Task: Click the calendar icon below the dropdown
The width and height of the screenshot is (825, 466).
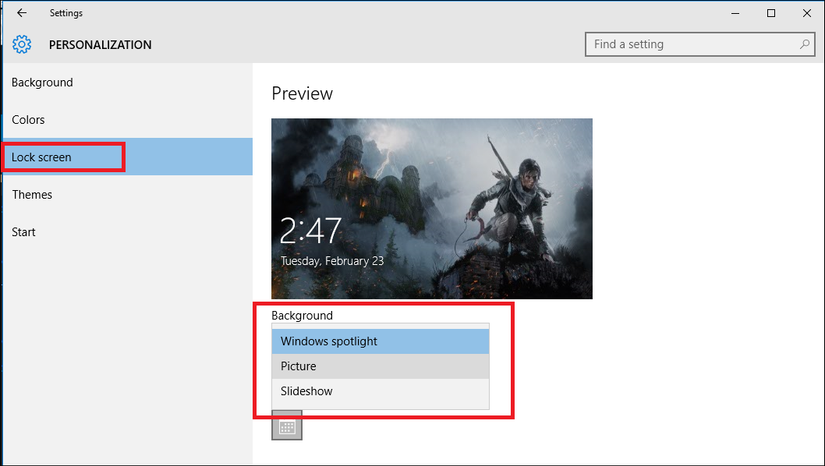Action: [x=287, y=427]
